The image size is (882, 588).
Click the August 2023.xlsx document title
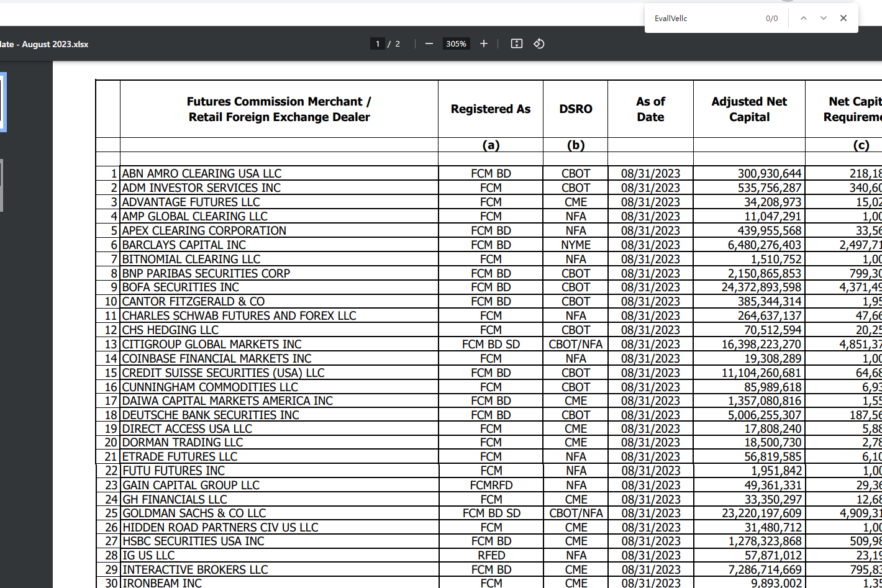45,44
